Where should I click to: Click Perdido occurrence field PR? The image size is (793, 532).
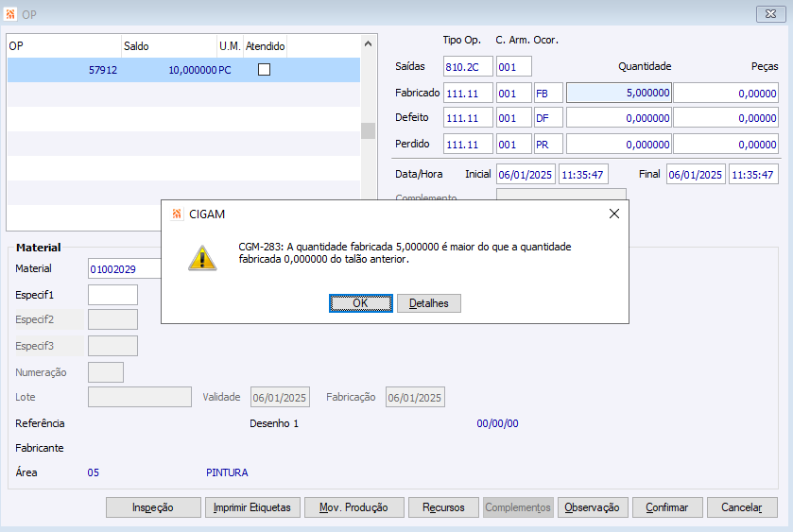coord(548,145)
